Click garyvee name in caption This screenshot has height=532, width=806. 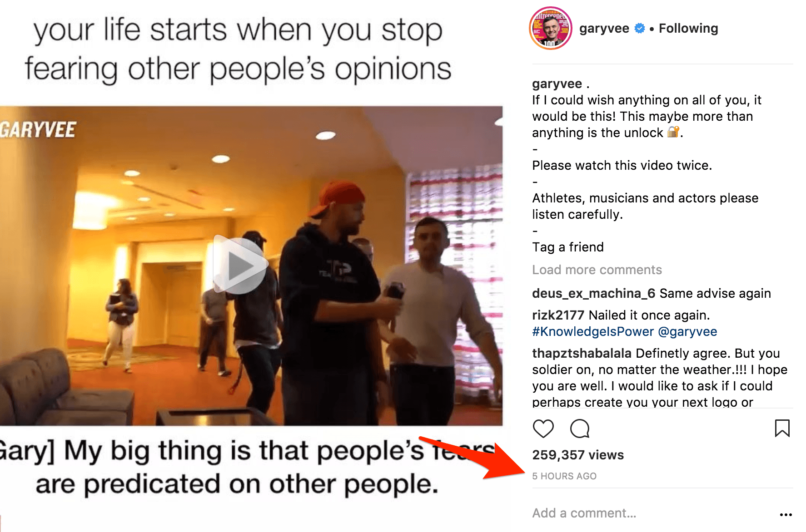[x=557, y=84]
